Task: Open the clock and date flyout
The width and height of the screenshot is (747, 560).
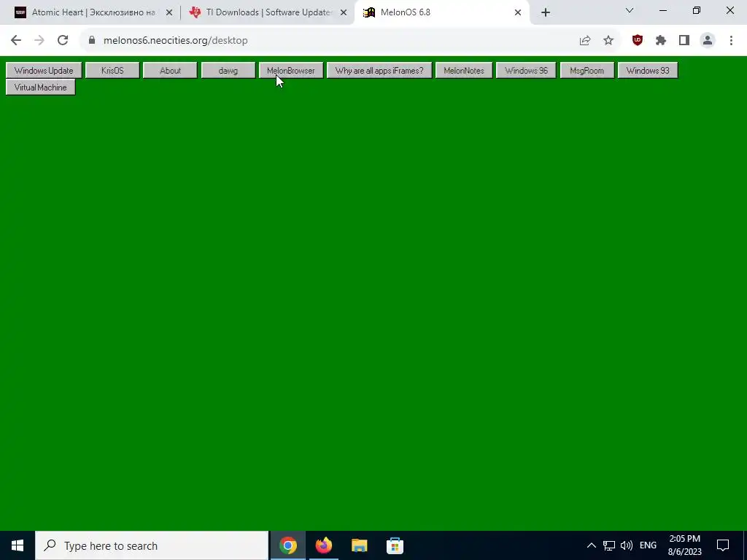Action: (684, 545)
